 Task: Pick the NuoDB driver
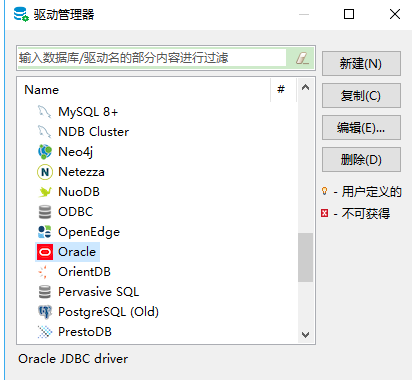pos(79,192)
